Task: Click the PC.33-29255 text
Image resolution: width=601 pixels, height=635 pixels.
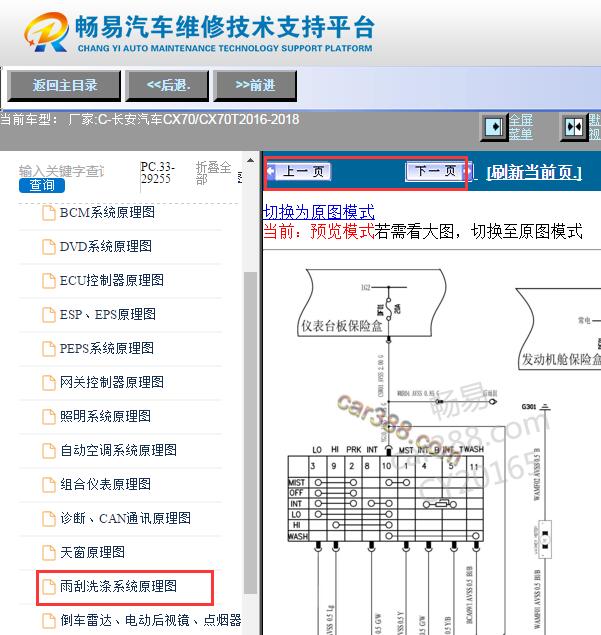Action: (x=158, y=173)
